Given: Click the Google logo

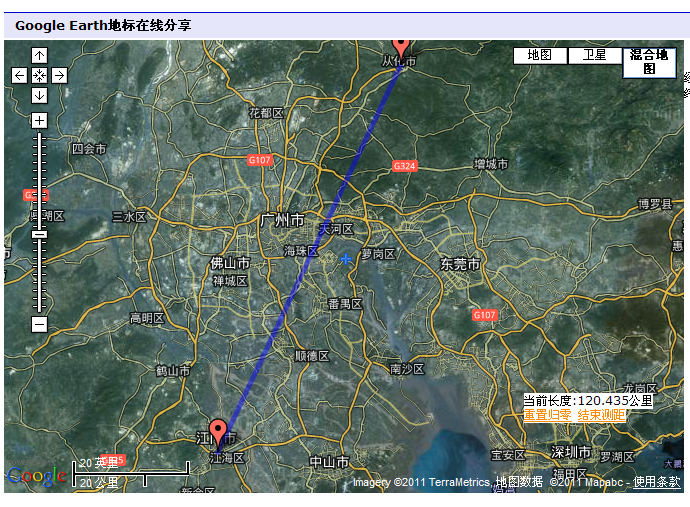Looking at the screenshot, I should pos(37,477).
